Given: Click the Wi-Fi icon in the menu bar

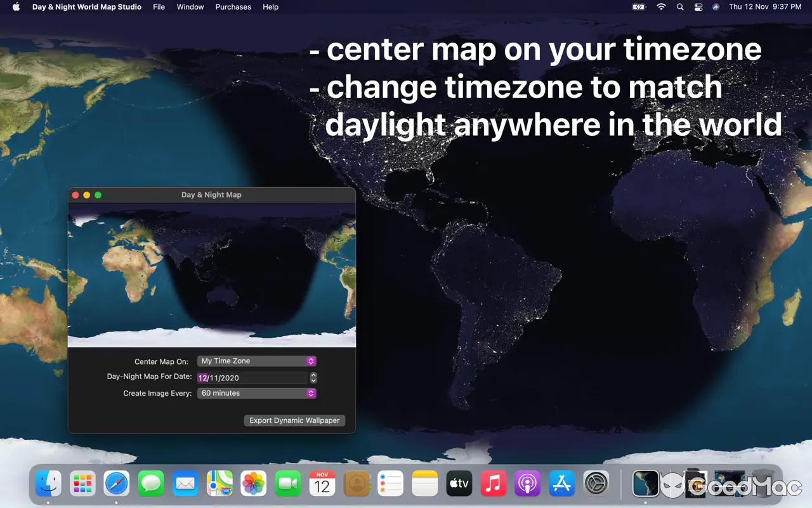Looking at the screenshot, I should (x=661, y=7).
